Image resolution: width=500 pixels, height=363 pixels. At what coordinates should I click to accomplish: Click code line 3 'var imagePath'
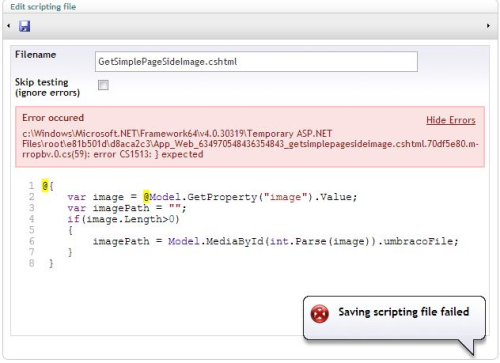point(127,208)
